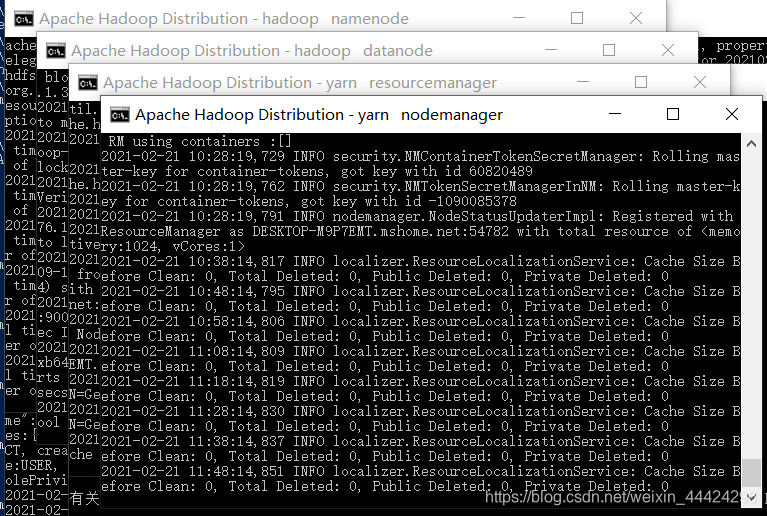Maximize the hadoop namenode window
The width and height of the screenshot is (767, 516).
pos(577,18)
